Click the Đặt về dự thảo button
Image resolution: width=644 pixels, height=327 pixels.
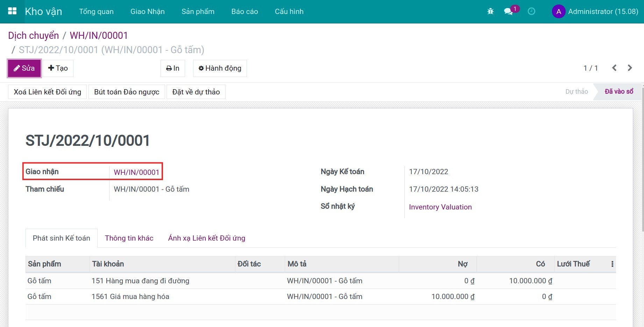click(196, 92)
